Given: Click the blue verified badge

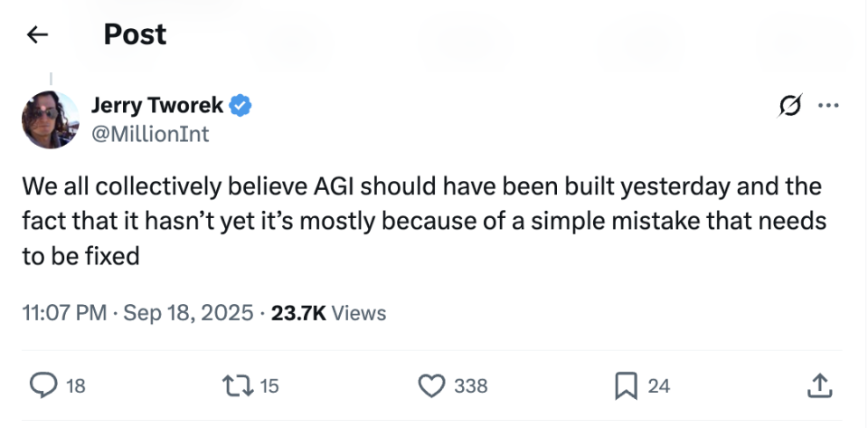Looking at the screenshot, I should click(241, 106).
